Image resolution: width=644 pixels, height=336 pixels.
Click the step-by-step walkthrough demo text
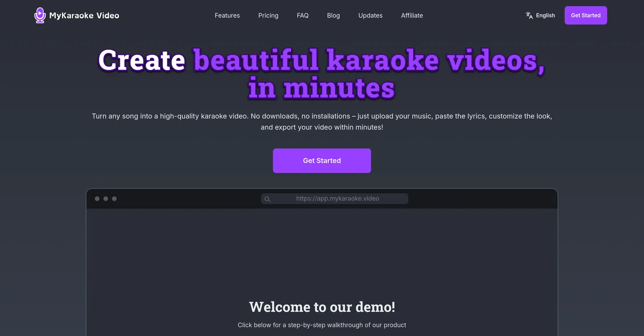[x=322, y=325]
